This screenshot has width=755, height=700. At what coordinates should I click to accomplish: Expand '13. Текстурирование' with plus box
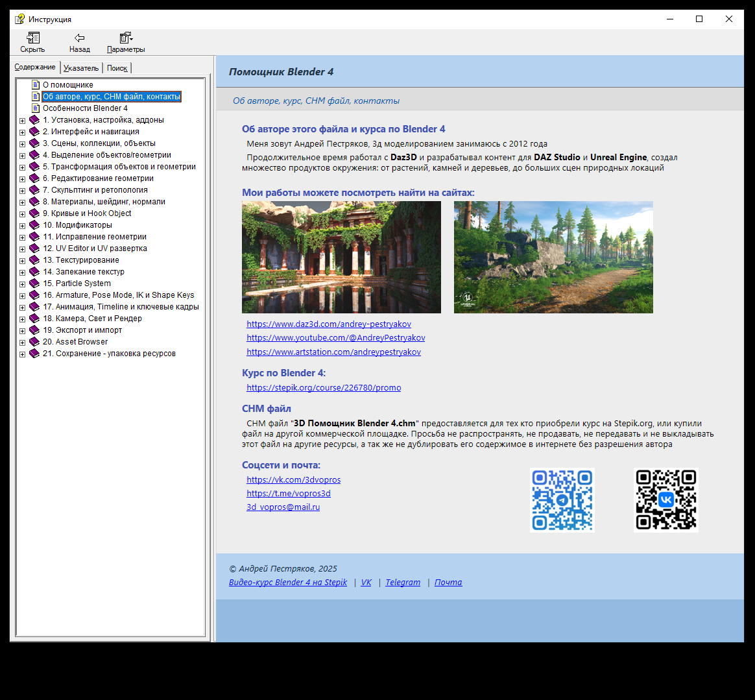coord(22,261)
